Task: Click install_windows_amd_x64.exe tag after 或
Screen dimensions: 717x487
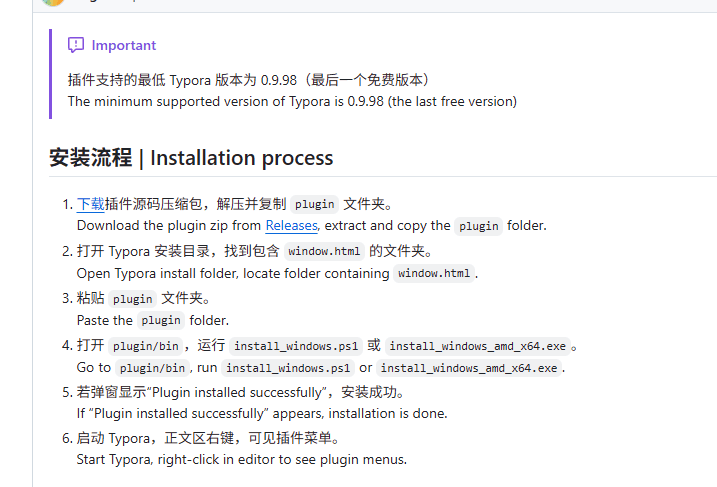Action: (x=478, y=346)
